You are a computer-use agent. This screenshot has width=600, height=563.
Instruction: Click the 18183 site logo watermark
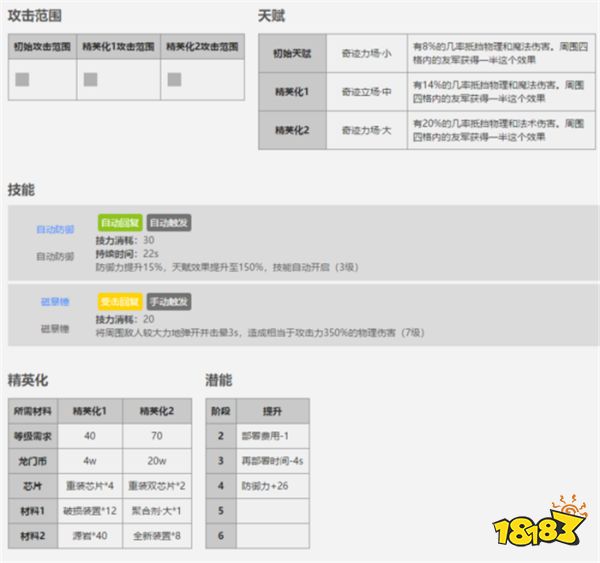[549, 528]
